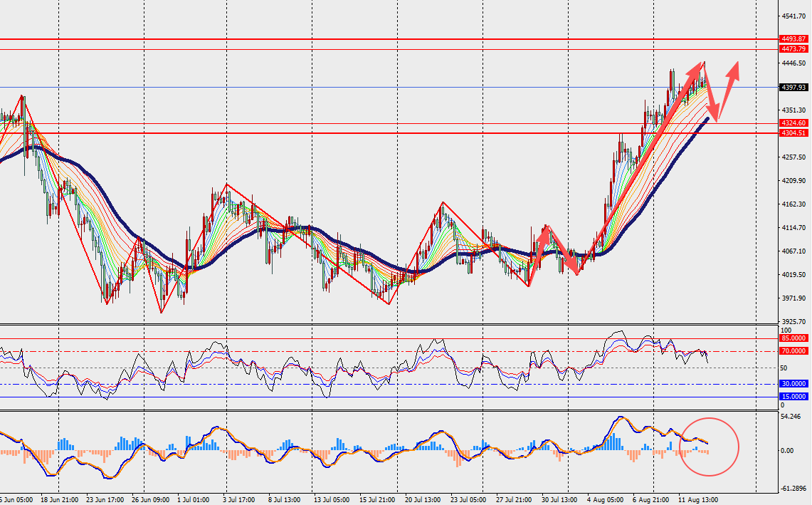Click the 4351.30 price axis label
Screen dimensions: 812x505
point(794,110)
